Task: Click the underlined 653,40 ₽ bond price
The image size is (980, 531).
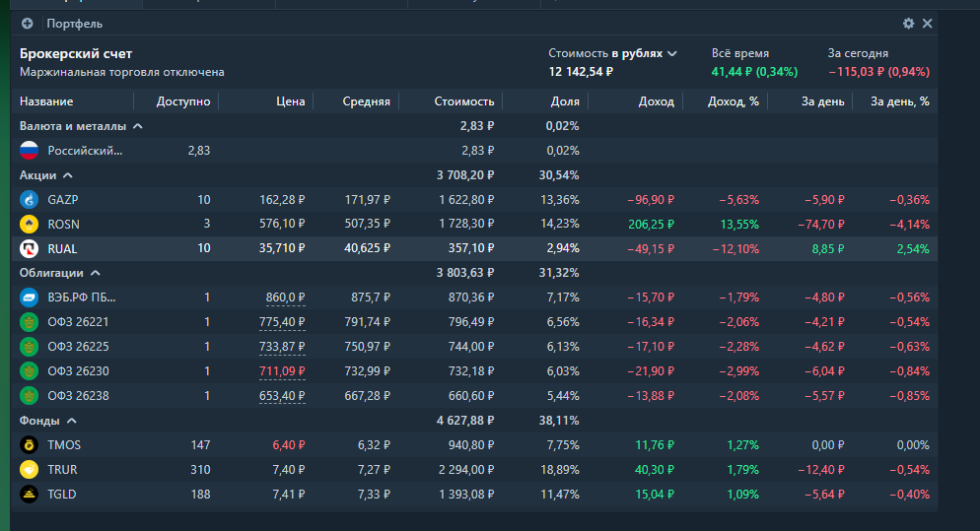Action: tap(282, 395)
